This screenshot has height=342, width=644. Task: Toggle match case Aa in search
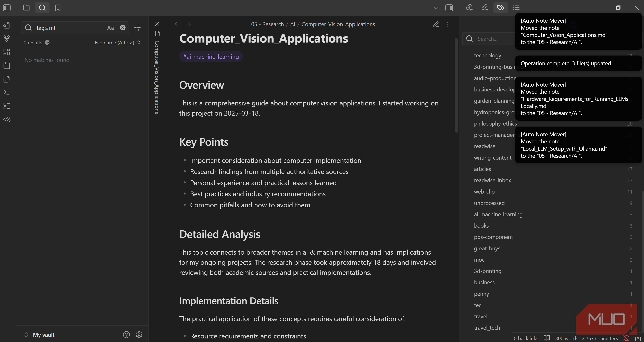click(x=110, y=28)
